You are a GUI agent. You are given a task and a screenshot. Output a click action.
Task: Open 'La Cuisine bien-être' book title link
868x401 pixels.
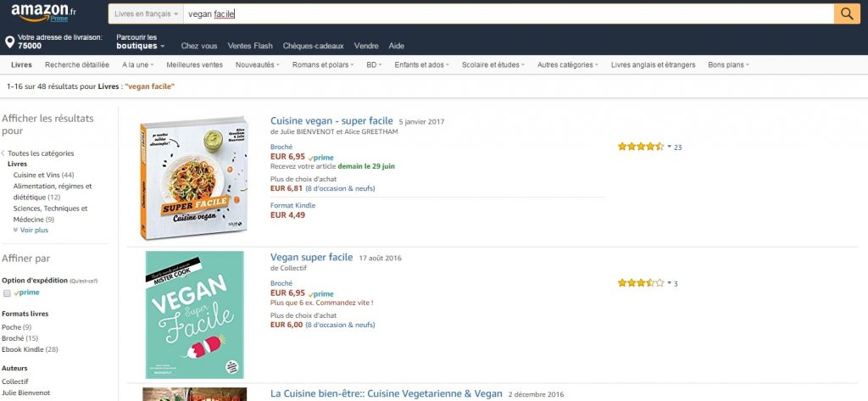pyautogui.click(x=387, y=394)
